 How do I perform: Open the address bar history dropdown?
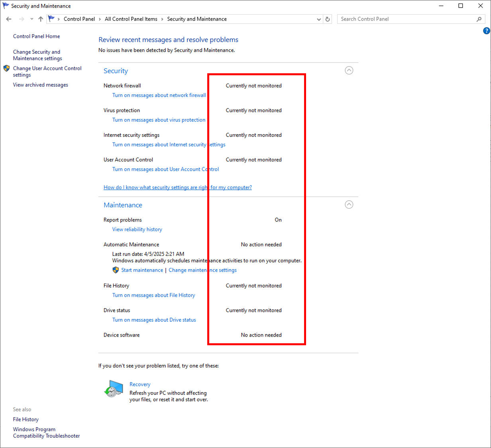coord(319,19)
